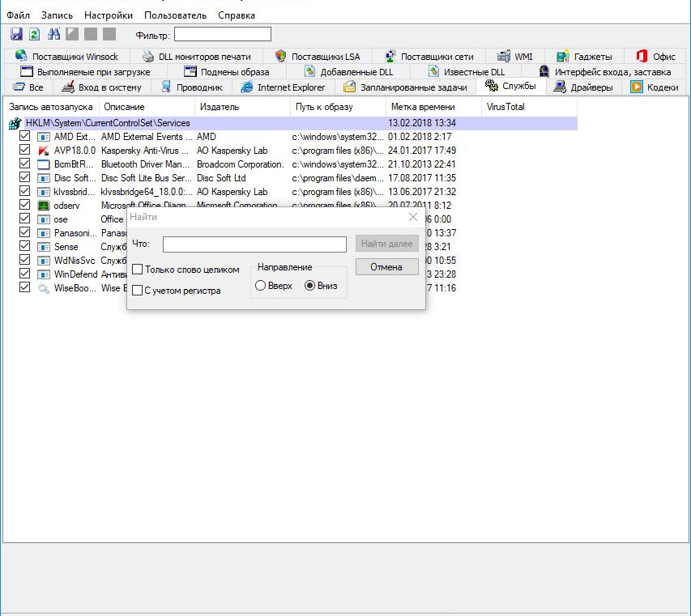Open the Все tab
This screenshot has height=616, width=691.
(x=28, y=87)
